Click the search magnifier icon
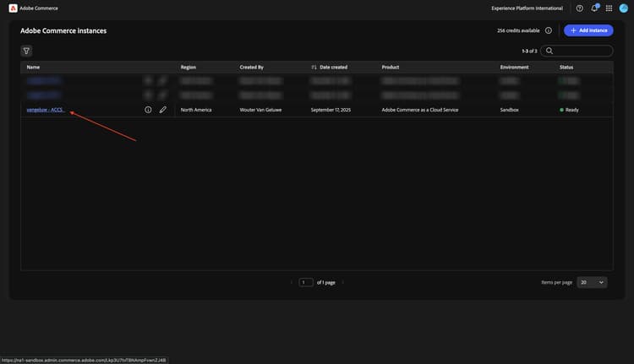The height and width of the screenshot is (364, 634). (x=549, y=51)
